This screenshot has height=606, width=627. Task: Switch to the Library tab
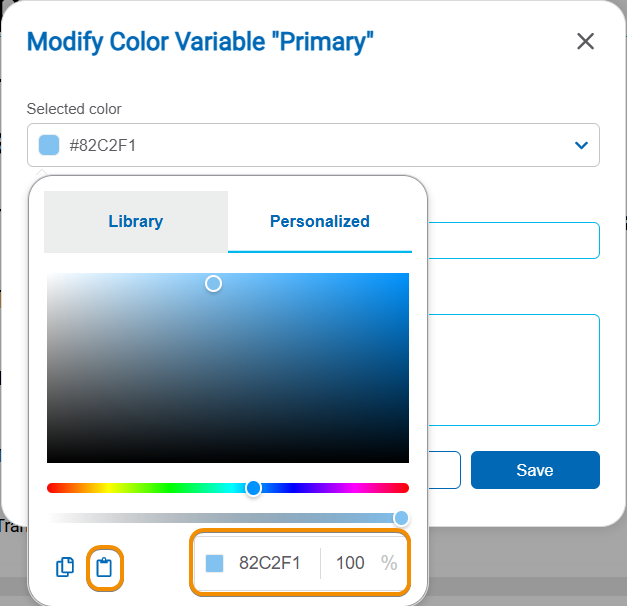click(136, 221)
